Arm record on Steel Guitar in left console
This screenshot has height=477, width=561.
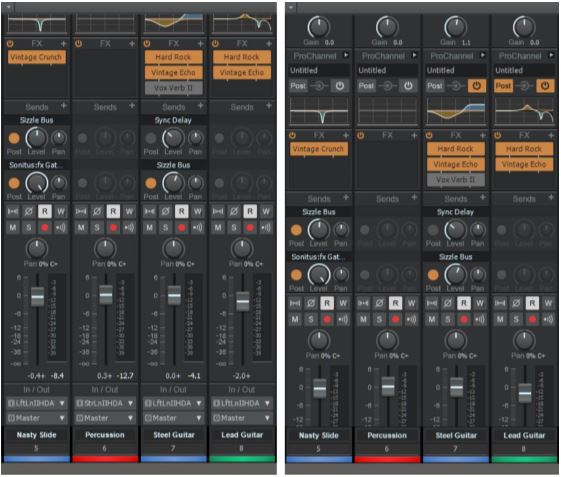[x=182, y=227]
